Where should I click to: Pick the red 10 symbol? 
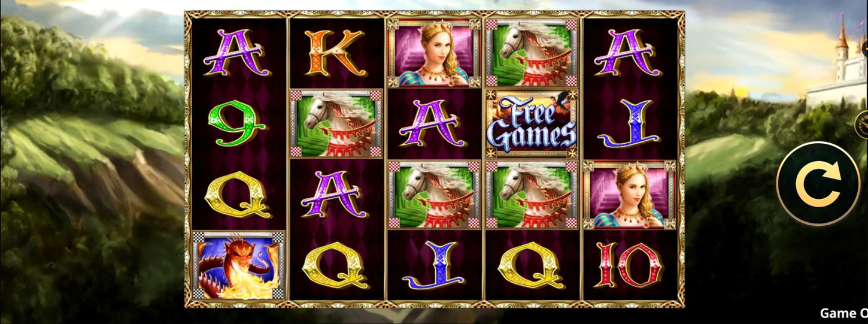[629, 265]
